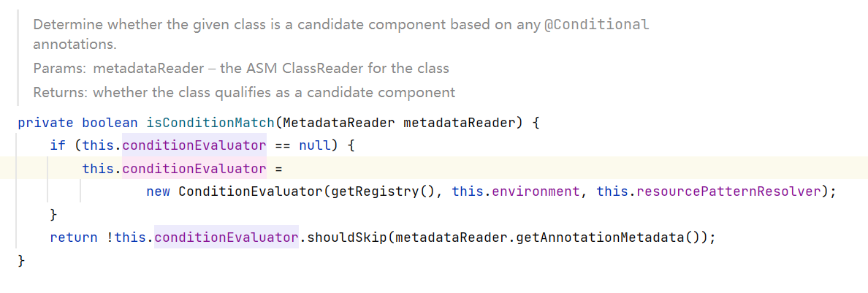Screen dimensions: 868x293
Task: Click the return keyword
Action: (73, 237)
